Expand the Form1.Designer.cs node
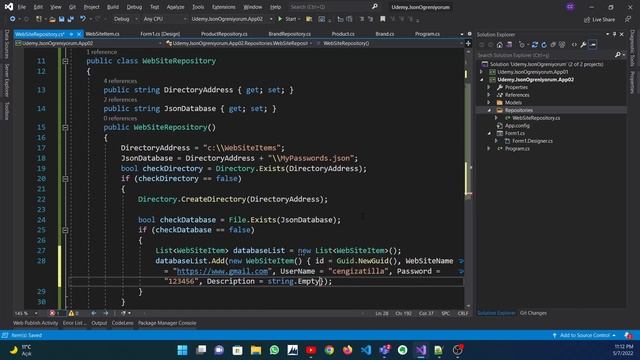The height and width of the screenshot is (360, 640). (497, 141)
